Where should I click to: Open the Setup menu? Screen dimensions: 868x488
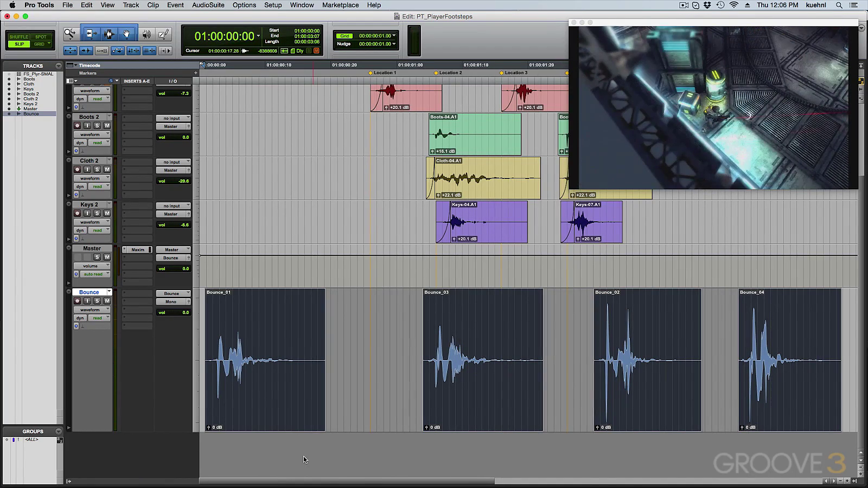[273, 5]
